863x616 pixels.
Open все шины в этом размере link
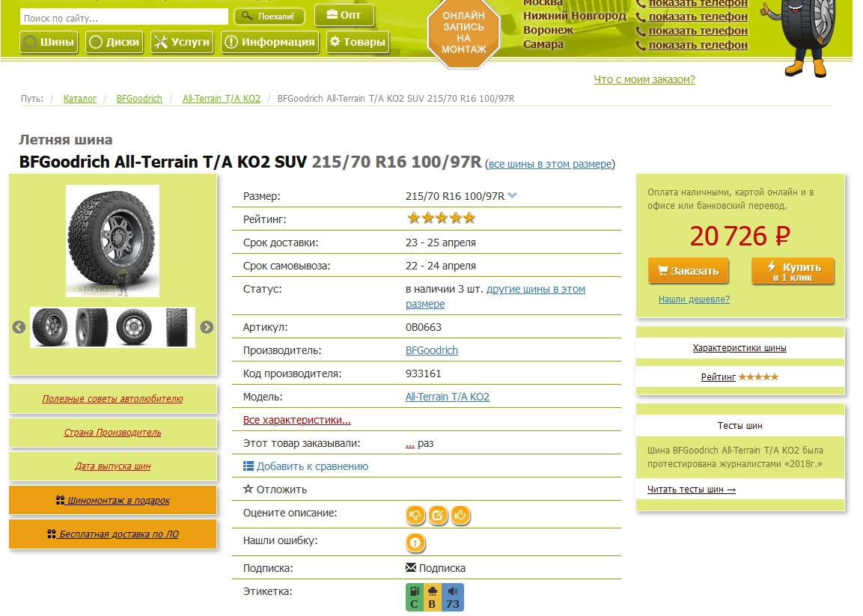pos(550,164)
